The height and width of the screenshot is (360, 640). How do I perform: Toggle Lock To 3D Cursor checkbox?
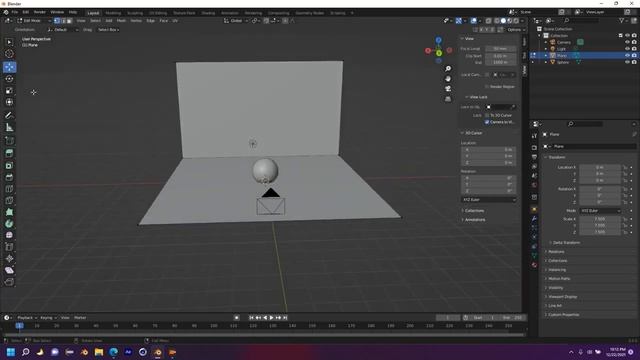(487, 116)
